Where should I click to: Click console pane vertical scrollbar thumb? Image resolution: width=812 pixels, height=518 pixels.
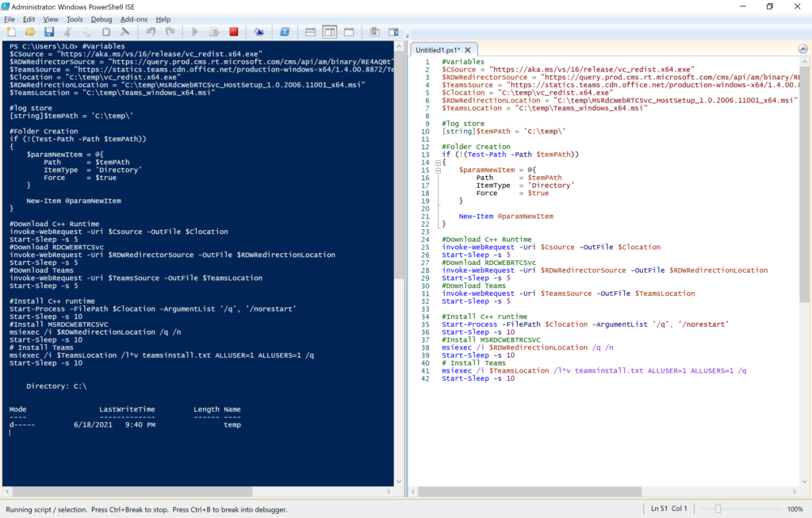pos(399,166)
